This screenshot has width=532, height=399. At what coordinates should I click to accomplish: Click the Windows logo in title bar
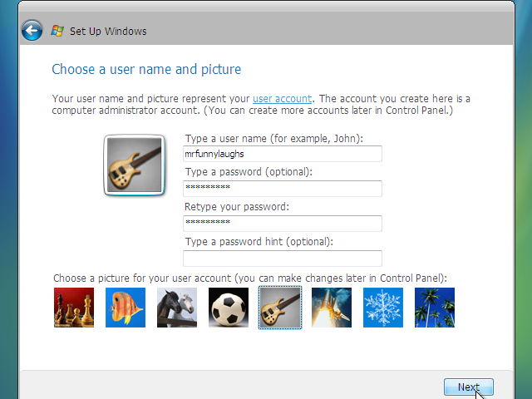[57, 32]
